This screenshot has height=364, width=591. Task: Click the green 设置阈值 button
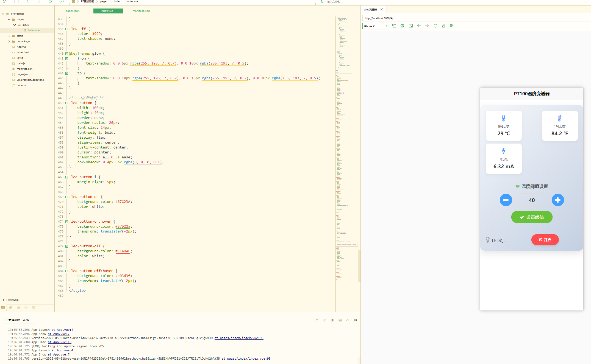(x=532, y=217)
